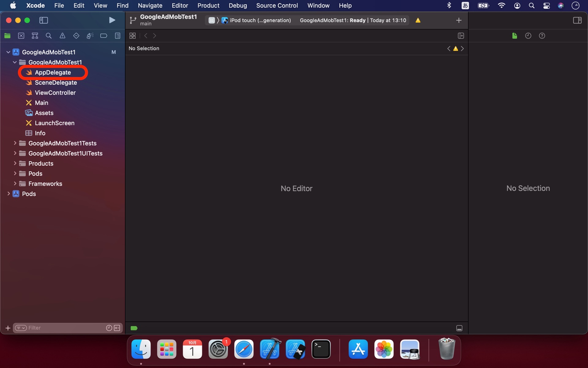588x368 pixels.
Task: Switch to Source Control navigator
Action: click(x=21, y=36)
